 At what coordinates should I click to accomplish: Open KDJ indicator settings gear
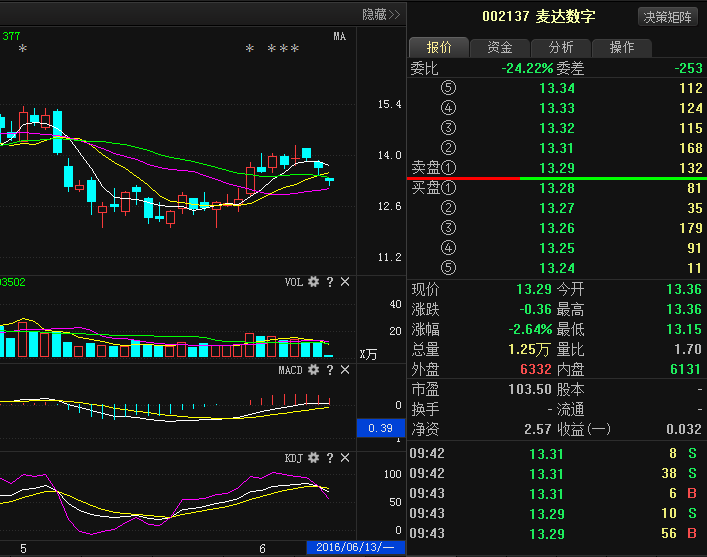point(313,459)
